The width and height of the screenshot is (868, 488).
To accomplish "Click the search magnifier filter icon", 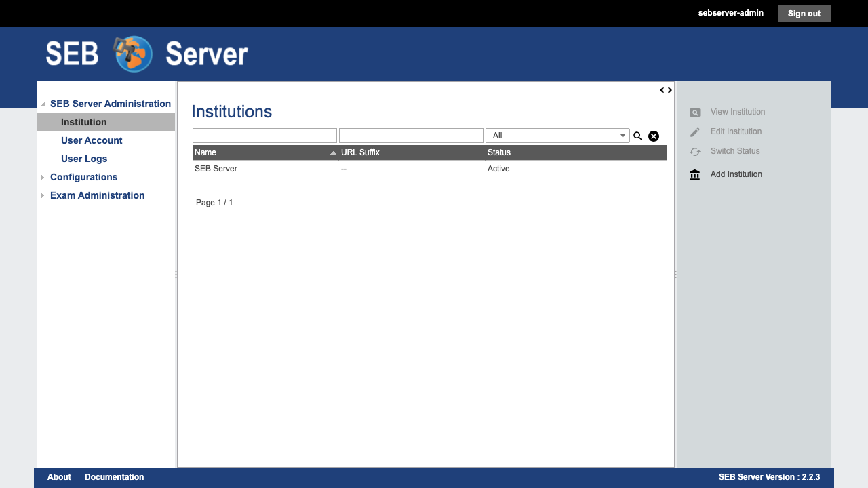I will pyautogui.click(x=638, y=136).
